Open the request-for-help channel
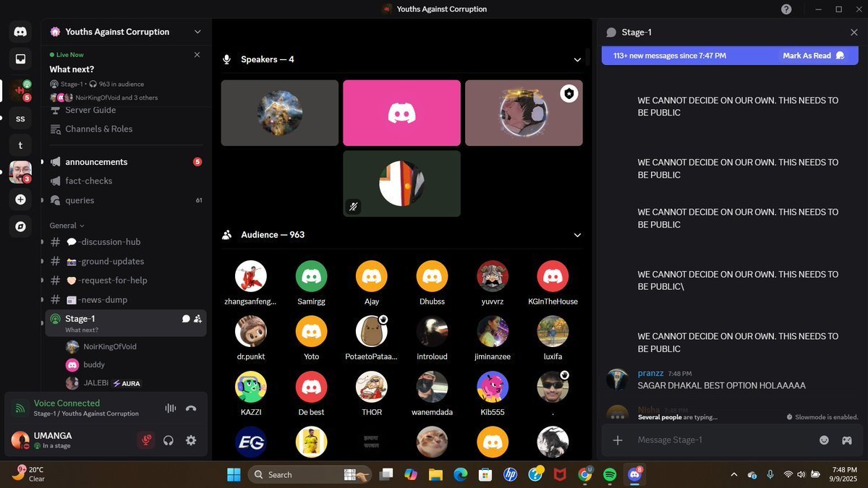The height and width of the screenshot is (488, 868). point(126,281)
